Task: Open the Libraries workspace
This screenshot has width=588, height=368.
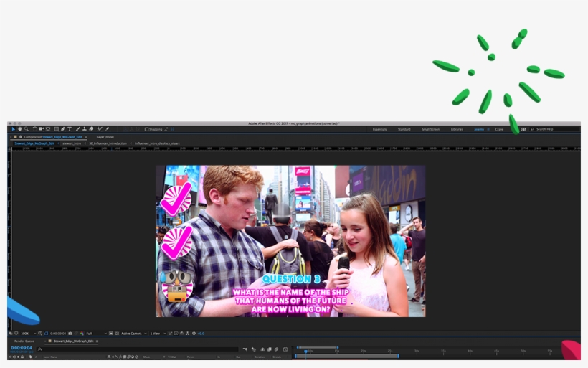Action: [x=457, y=129]
